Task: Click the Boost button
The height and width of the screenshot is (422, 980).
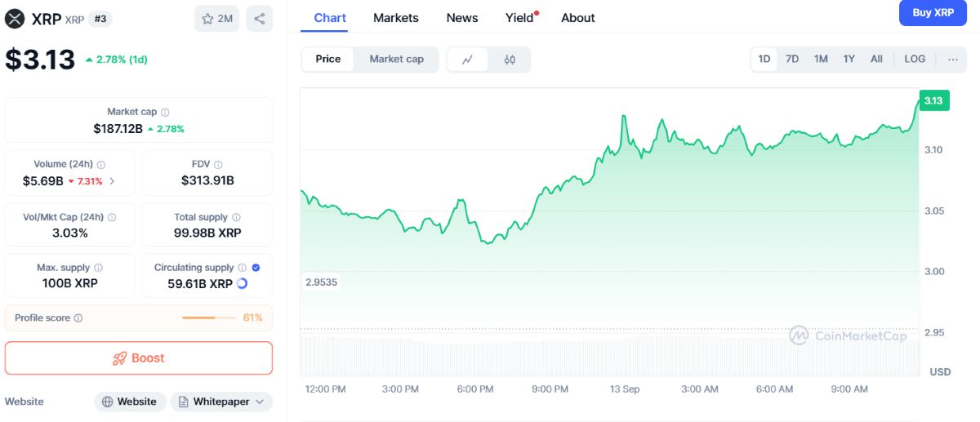Action: point(139,358)
